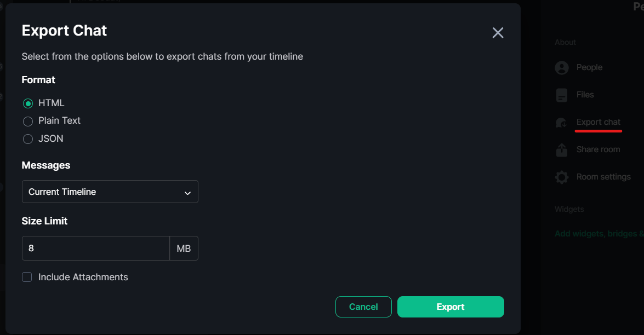Viewport: 644px width, 335px height.
Task: Open the People menu item
Action: pyautogui.click(x=589, y=67)
